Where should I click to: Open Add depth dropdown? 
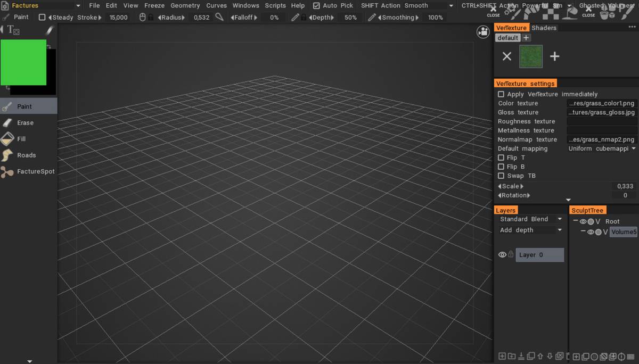(x=530, y=230)
